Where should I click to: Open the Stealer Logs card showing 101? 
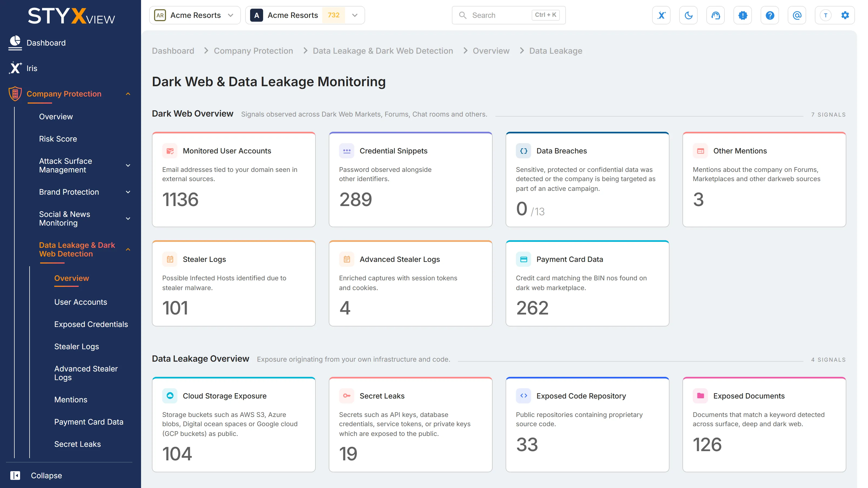(234, 283)
